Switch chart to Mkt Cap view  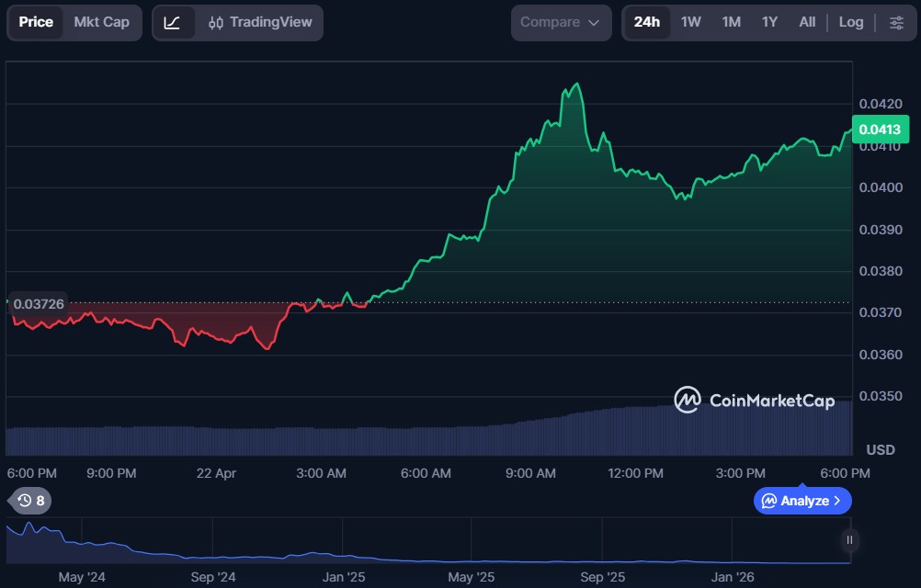click(101, 22)
